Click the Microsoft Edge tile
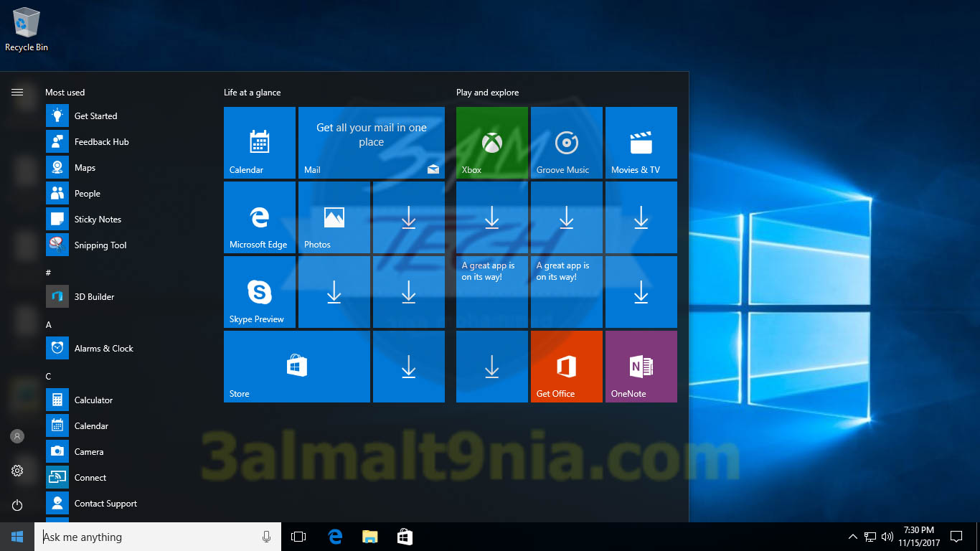This screenshot has width=980, height=551. 260,217
